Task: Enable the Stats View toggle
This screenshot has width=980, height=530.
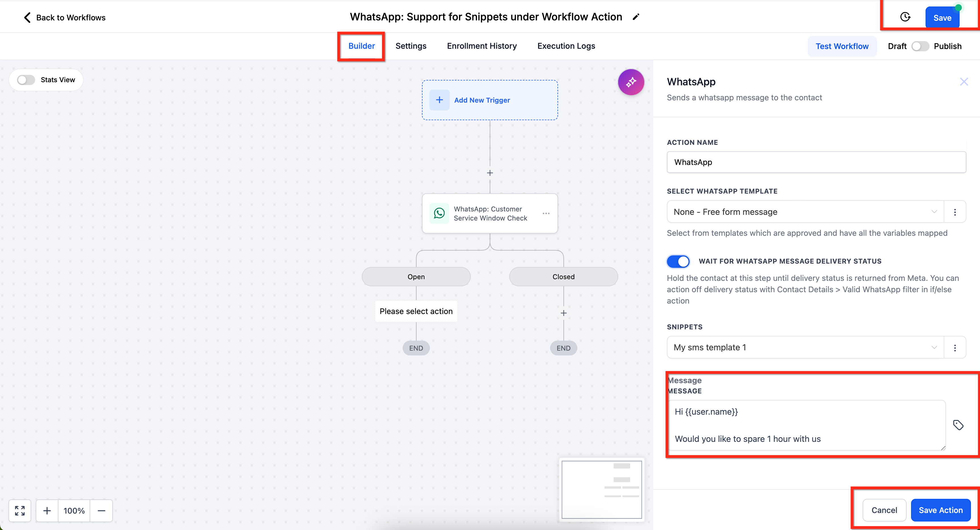Action: pyautogui.click(x=26, y=80)
